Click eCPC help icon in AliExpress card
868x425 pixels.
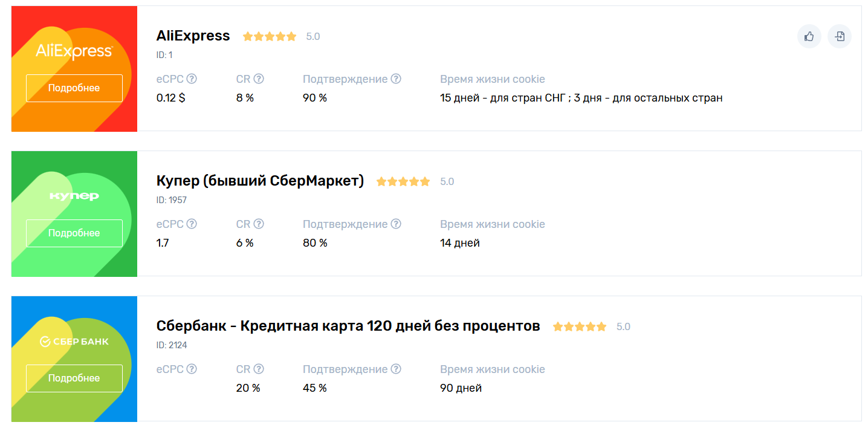tap(192, 79)
